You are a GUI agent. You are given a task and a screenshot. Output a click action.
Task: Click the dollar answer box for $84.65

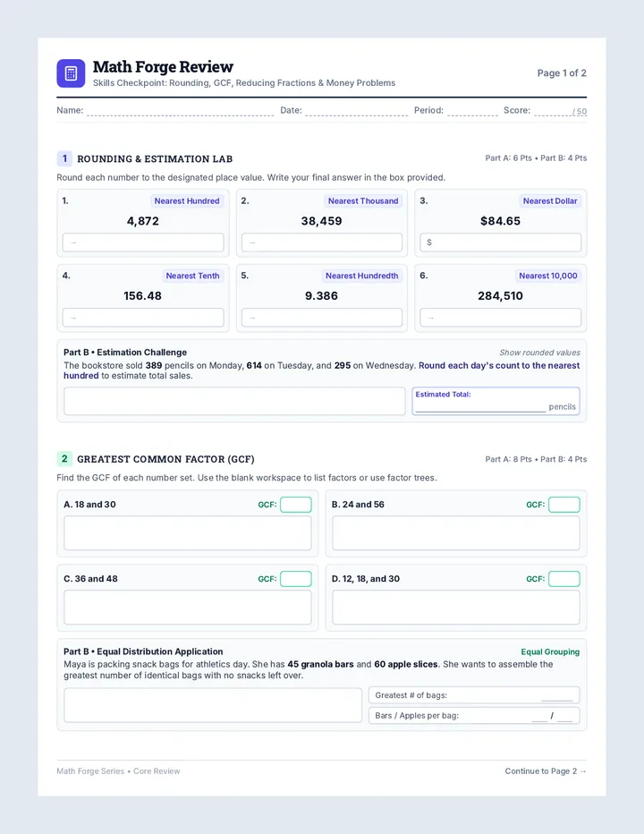500,243
